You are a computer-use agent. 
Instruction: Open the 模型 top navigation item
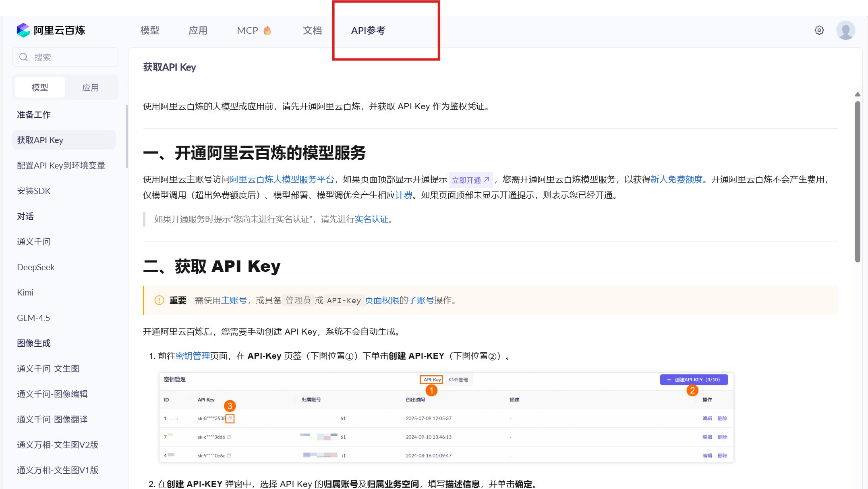(150, 31)
